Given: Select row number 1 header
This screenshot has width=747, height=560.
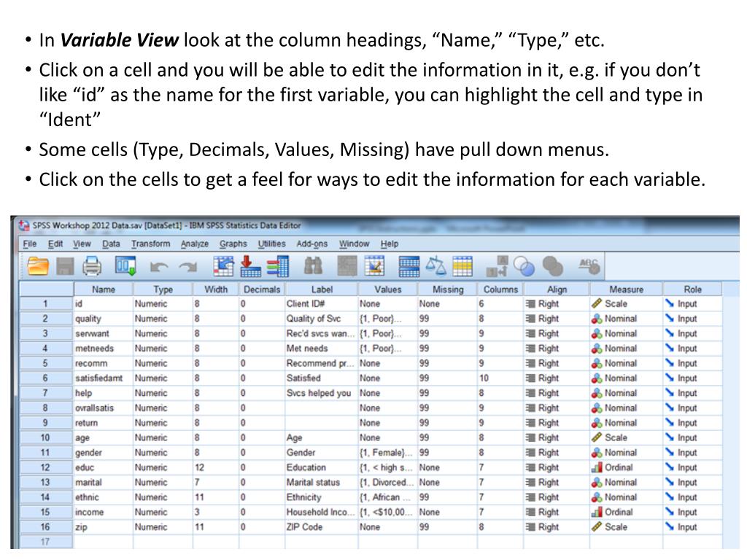Looking at the screenshot, I should (46, 303).
